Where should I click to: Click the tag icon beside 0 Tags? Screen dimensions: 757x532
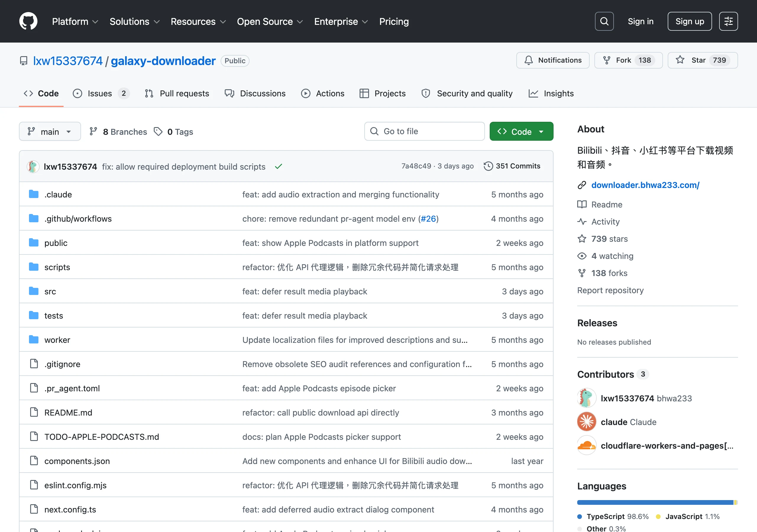tap(158, 132)
